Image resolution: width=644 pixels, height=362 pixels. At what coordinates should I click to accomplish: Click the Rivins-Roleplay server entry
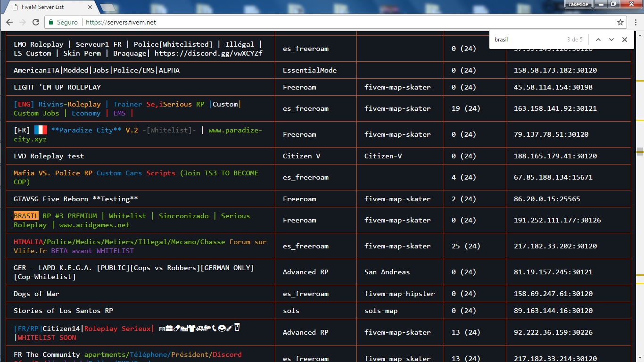pos(127,108)
